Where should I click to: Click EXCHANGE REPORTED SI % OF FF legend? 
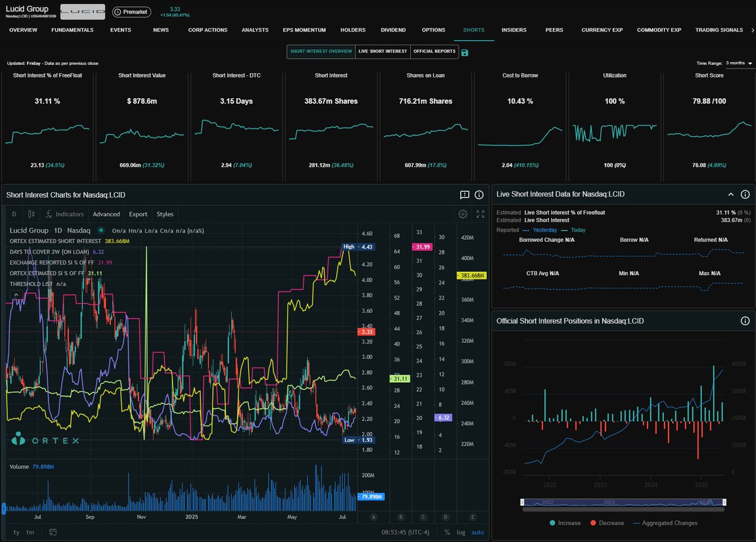pos(61,263)
